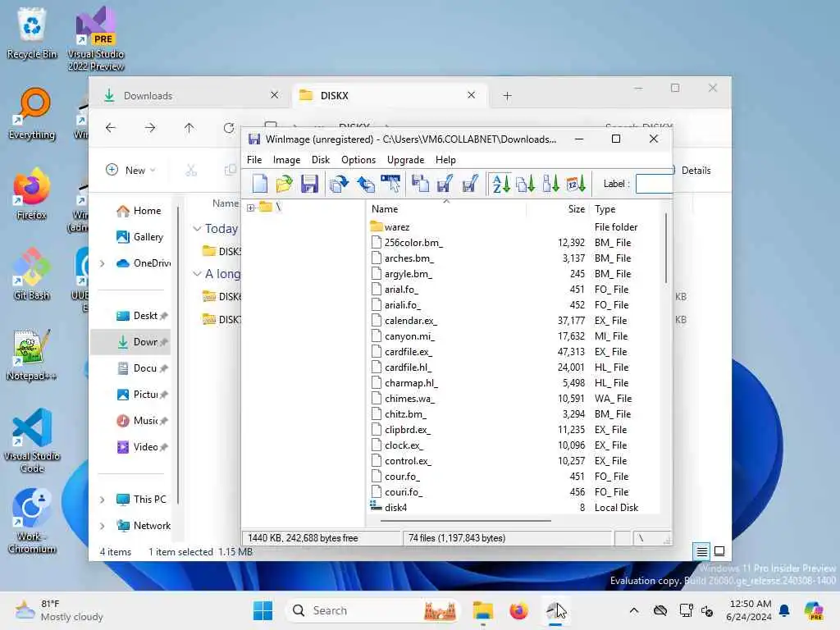Click the New image icon in WinImage toolbar

tap(260, 184)
